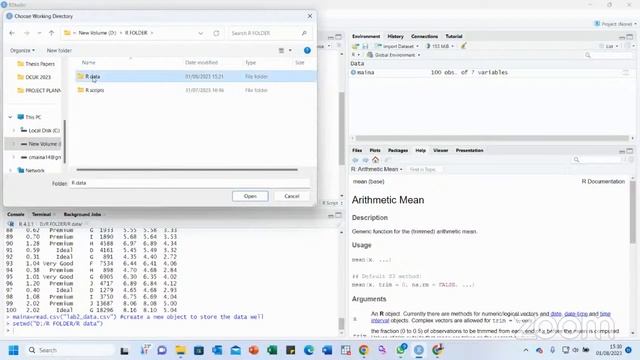Show hidden system tray icons
This screenshot has width=640, height=360.
(526, 350)
